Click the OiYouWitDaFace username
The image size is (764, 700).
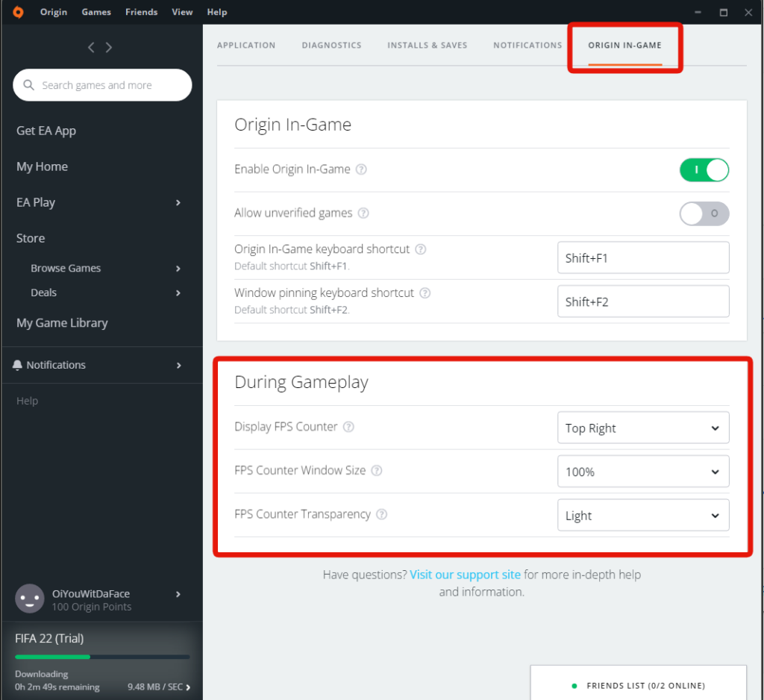click(x=91, y=594)
